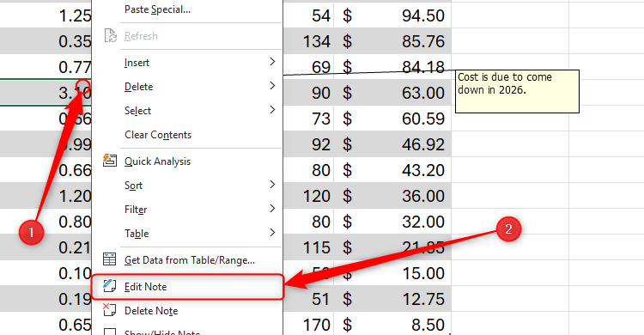The image size is (644, 335).
Task: Select the quantity cell 115
Action: click(x=308, y=247)
